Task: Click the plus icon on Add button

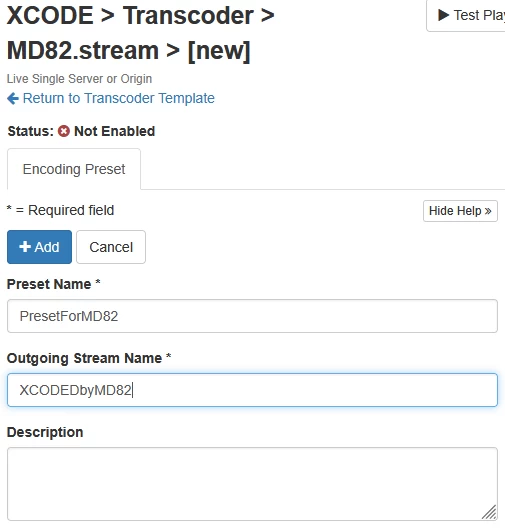Action: click(25, 247)
